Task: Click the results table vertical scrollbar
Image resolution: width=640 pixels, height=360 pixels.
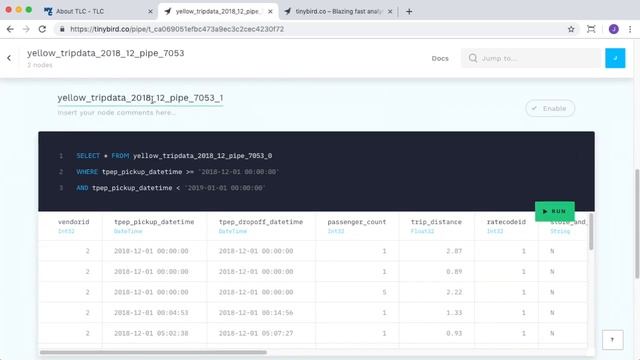Action: coord(591,231)
